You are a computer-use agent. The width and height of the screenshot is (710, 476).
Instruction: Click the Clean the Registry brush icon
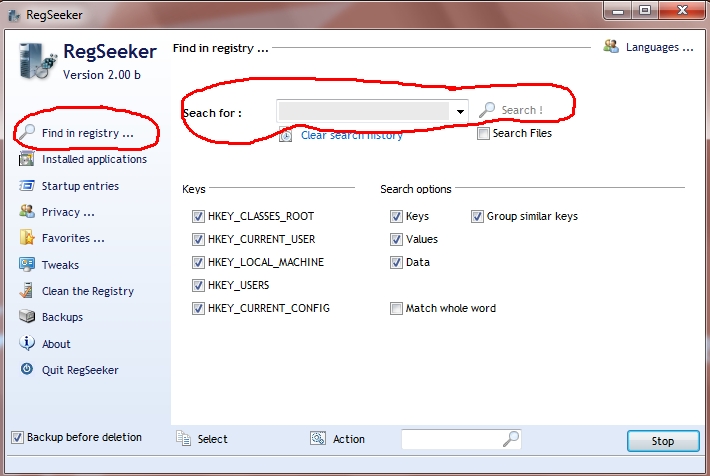click(x=27, y=290)
